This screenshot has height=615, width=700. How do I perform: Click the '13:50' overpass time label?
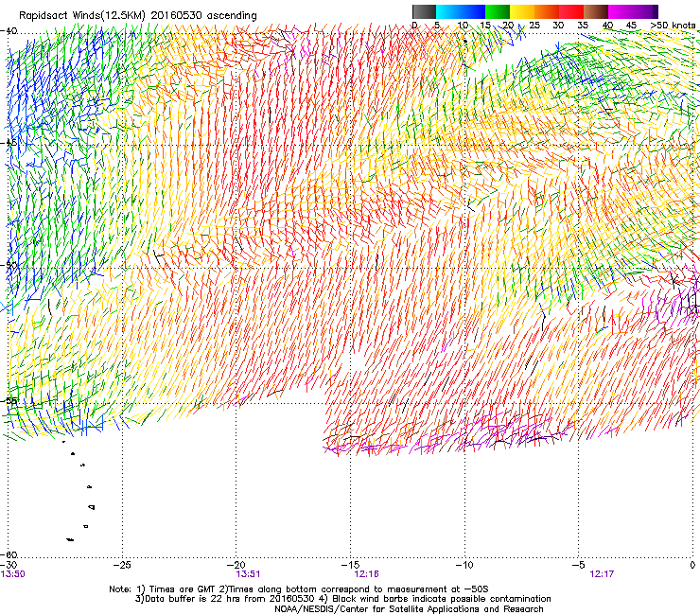point(13,574)
